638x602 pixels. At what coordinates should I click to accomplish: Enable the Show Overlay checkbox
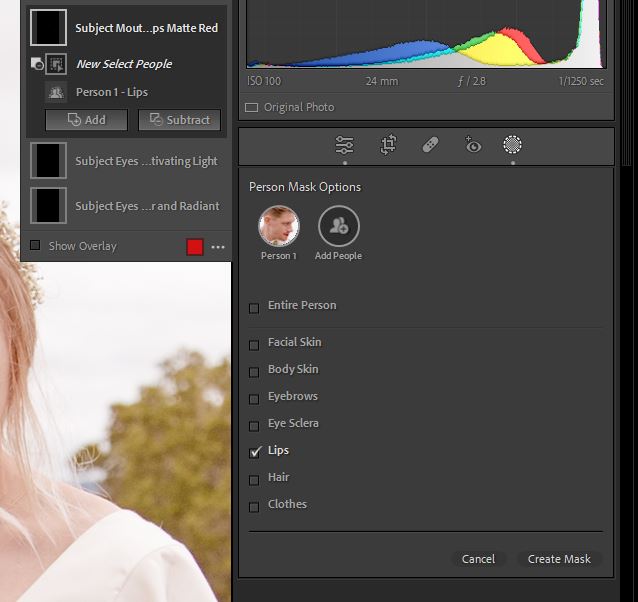tap(35, 246)
